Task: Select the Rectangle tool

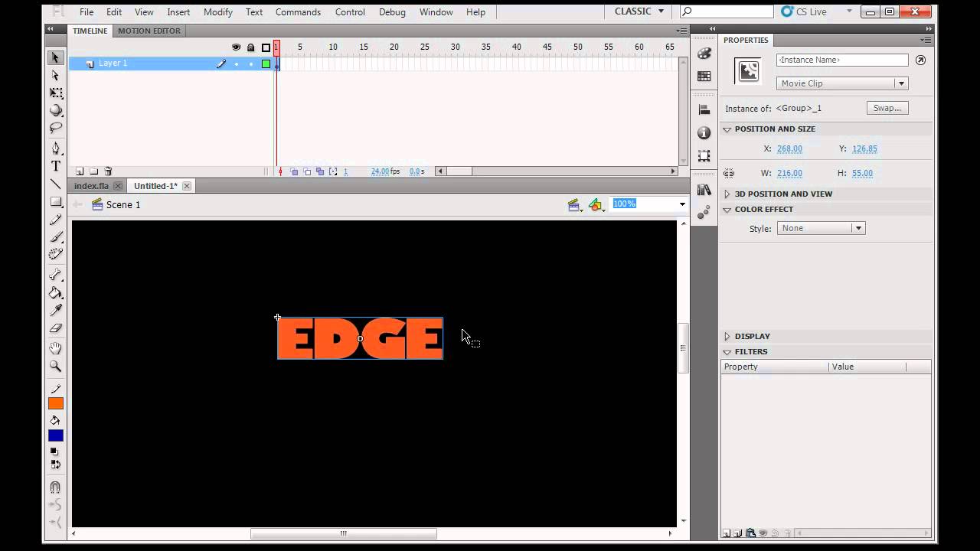Action: point(56,202)
